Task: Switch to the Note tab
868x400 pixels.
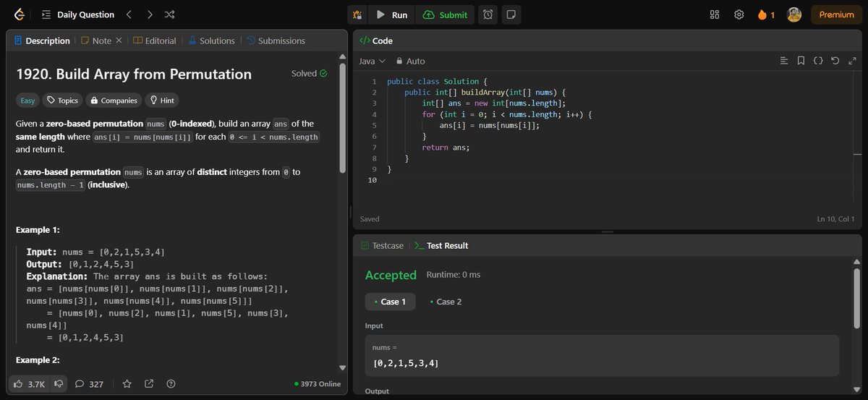Action: coord(96,41)
